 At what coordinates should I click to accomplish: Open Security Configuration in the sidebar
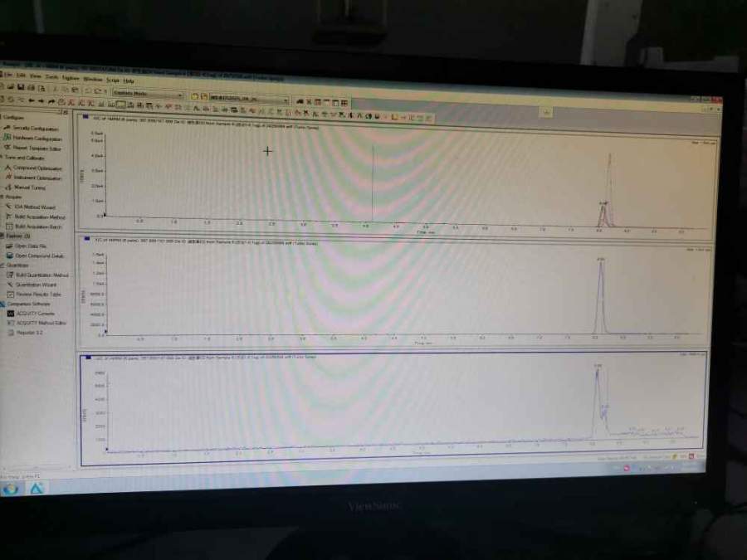35,129
